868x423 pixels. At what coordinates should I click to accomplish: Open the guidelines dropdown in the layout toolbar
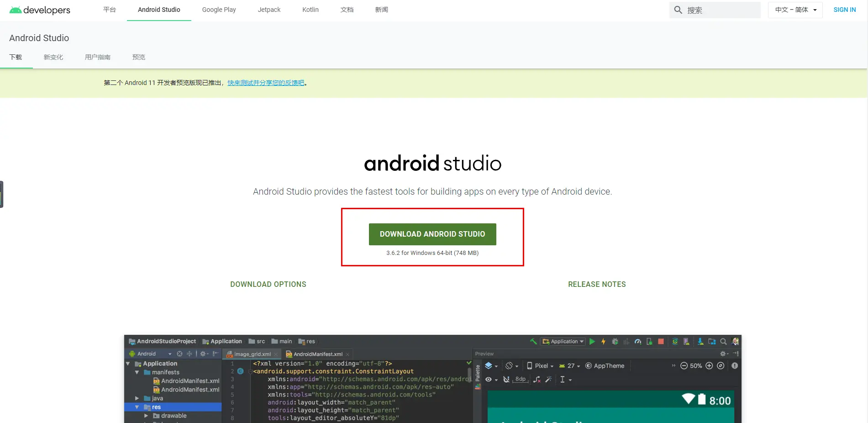click(566, 379)
